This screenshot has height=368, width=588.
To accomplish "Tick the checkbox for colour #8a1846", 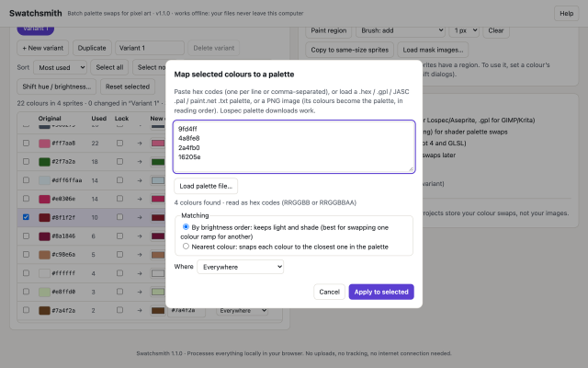I will (x=26, y=236).
